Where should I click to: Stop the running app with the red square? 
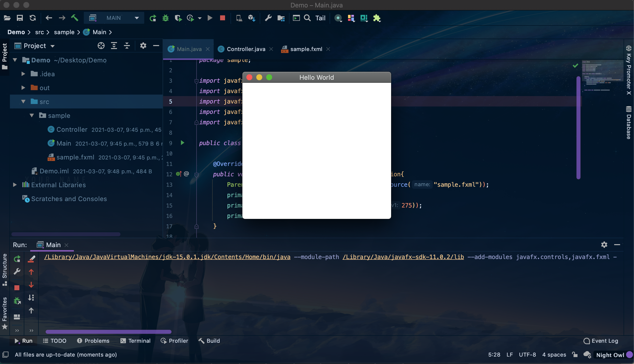(222, 18)
